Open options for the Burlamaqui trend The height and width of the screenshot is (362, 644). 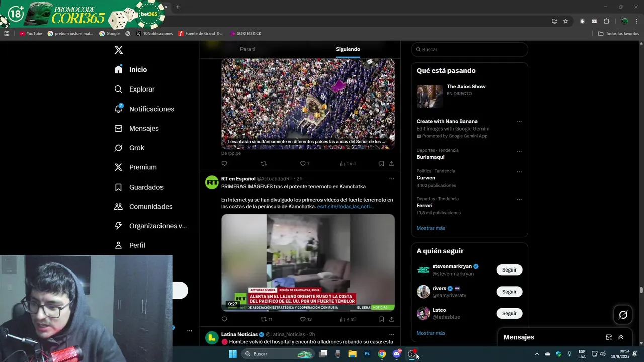tap(519, 151)
